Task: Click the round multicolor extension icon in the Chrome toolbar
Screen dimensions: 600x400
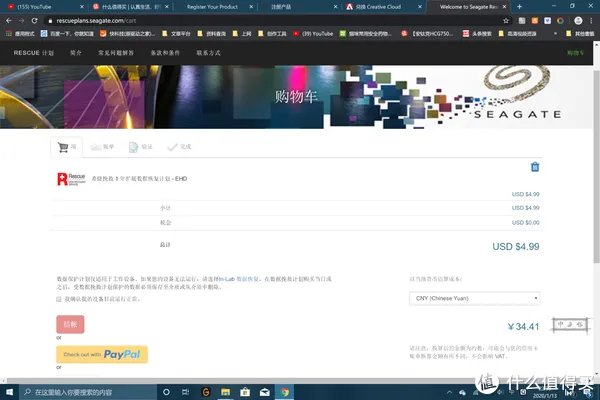Action: [x=561, y=21]
